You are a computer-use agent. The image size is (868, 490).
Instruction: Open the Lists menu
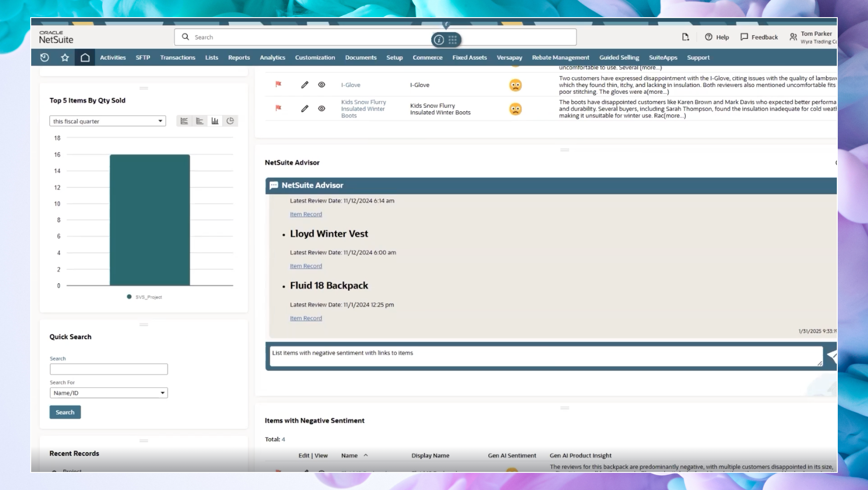[x=212, y=57]
